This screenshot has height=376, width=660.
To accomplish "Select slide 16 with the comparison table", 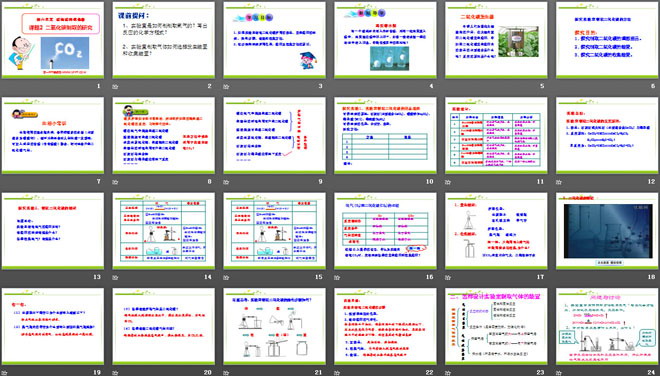I will 385,231.
